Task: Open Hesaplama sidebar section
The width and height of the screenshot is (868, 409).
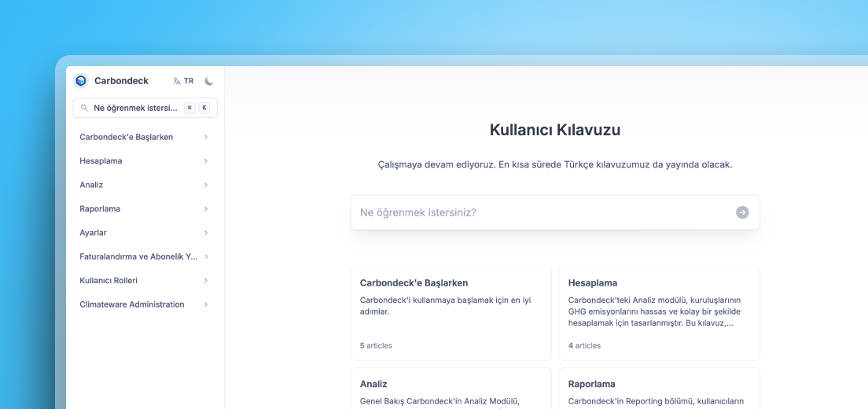Action: click(101, 160)
